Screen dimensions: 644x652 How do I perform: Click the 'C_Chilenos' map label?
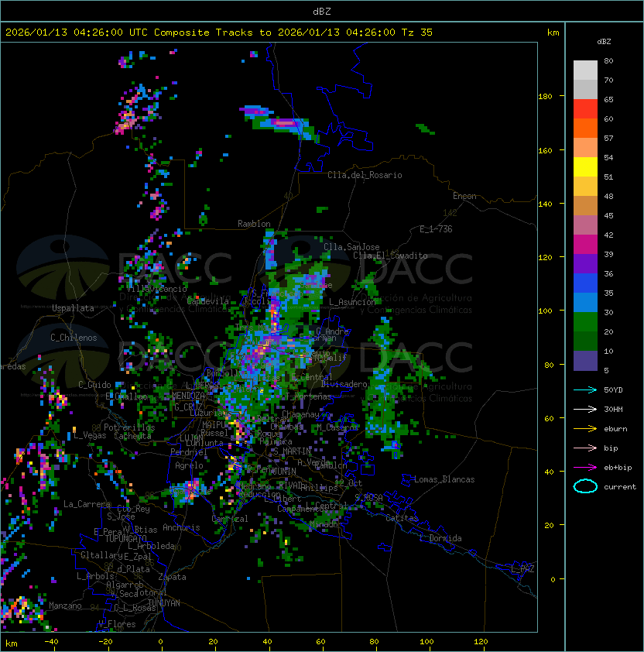point(74,338)
